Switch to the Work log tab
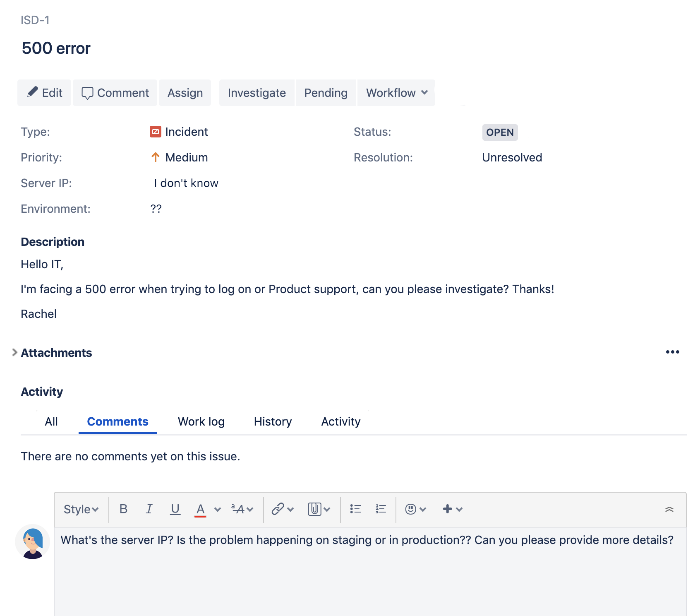The height and width of the screenshot is (616, 700). coord(201,421)
